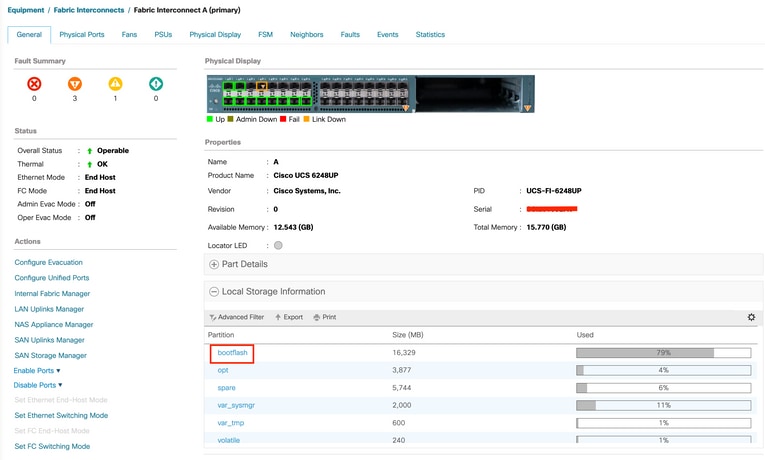Open the Events tab
This screenshot has width=765, height=460.
coord(387,35)
